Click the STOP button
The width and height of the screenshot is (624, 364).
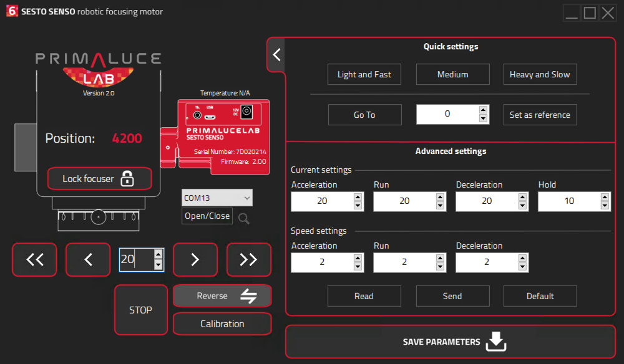(140, 310)
